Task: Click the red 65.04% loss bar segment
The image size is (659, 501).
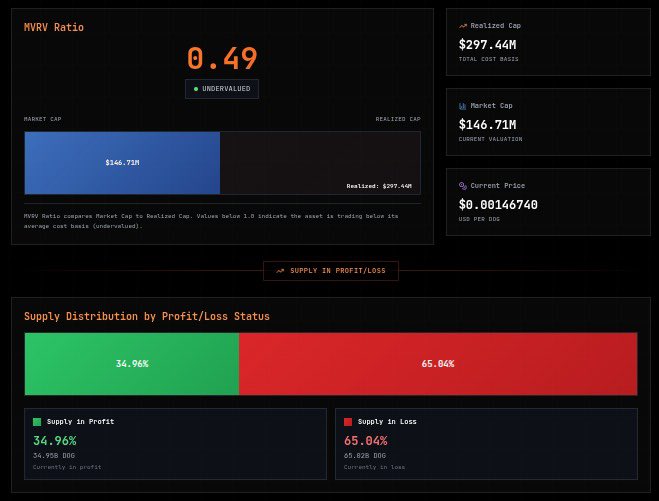Action: click(x=438, y=364)
